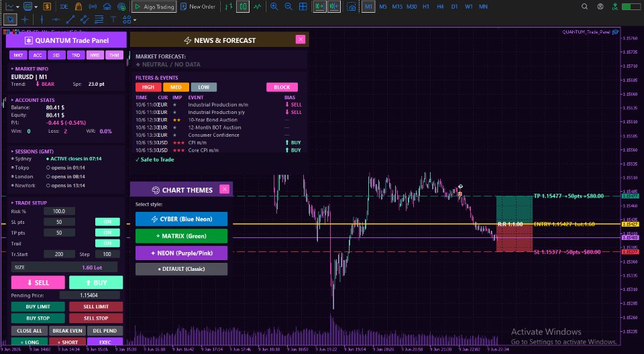This screenshot has height=354, width=644.
Task: Open the indicators list dropdown arrow
Action: tap(36, 7)
